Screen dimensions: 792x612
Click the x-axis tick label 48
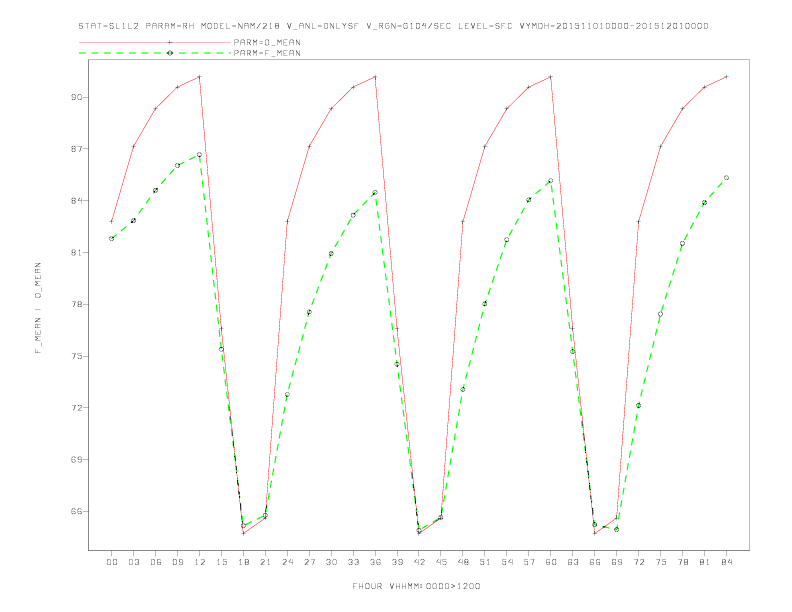463,562
